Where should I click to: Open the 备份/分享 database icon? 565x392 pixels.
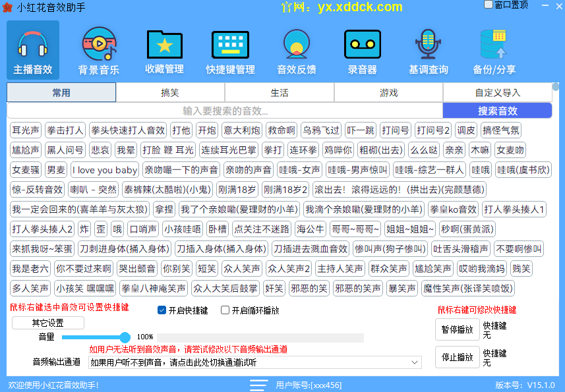[494, 45]
